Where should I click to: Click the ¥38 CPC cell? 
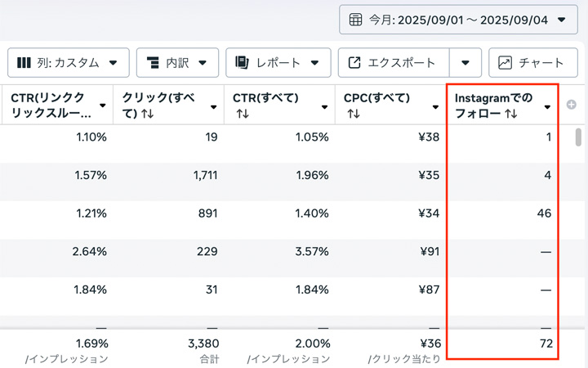coord(429,137)
